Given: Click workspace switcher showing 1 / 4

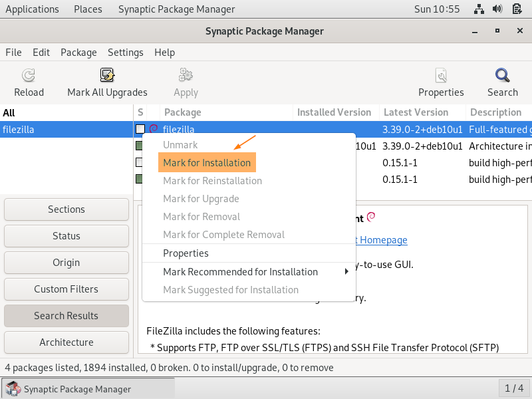Looking at the screenshot, I should click(514, 388).
